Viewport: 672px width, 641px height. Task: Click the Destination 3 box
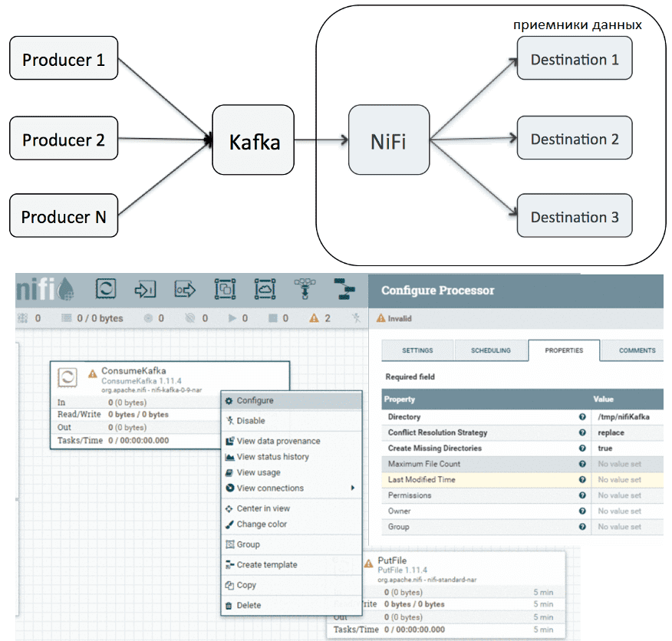(575, 215)
